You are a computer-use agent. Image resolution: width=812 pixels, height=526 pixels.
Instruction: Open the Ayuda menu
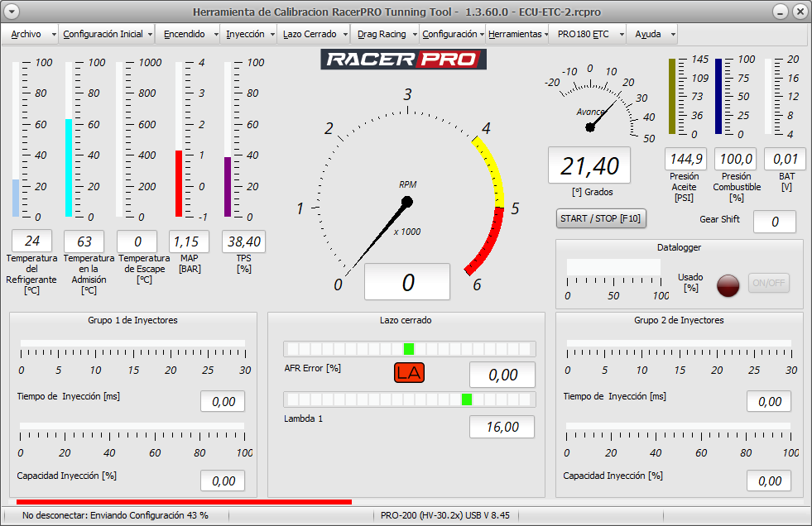click(647, 35)
